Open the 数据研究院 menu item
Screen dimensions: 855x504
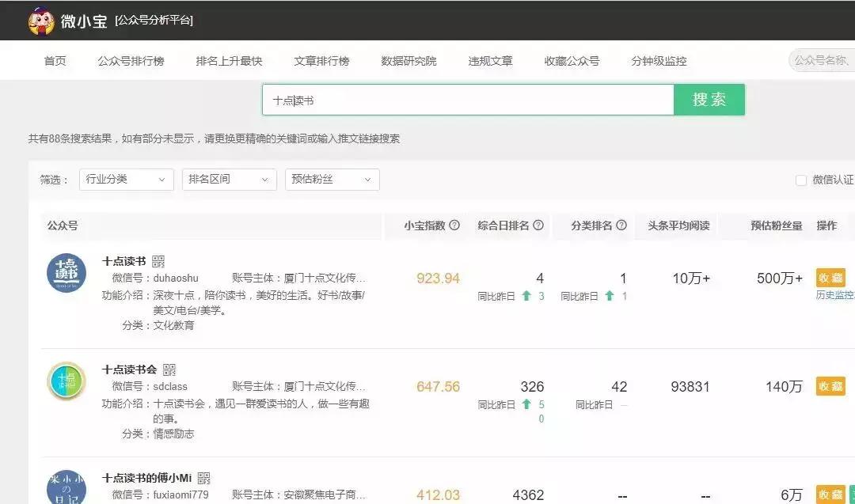click(x=408, y=60)
